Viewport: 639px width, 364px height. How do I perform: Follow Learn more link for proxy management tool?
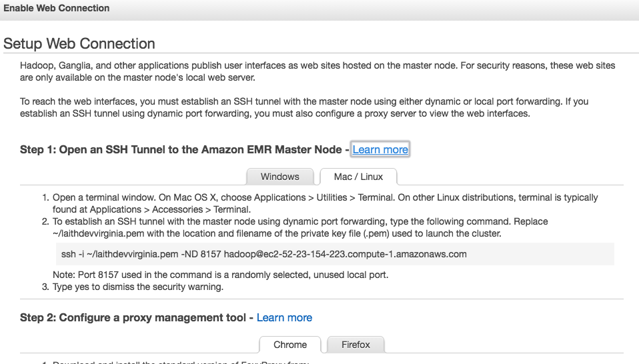coord(284,318)
